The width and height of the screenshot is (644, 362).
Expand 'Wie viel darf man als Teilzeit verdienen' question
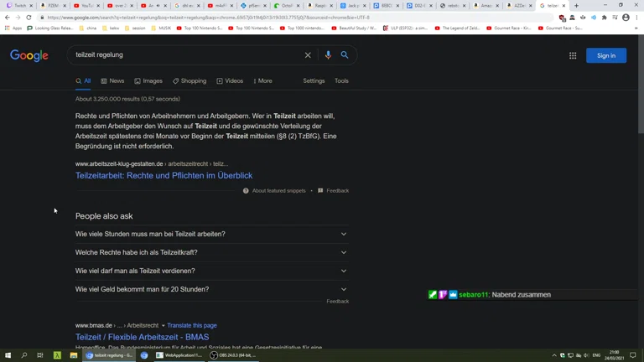pos(212,271)
